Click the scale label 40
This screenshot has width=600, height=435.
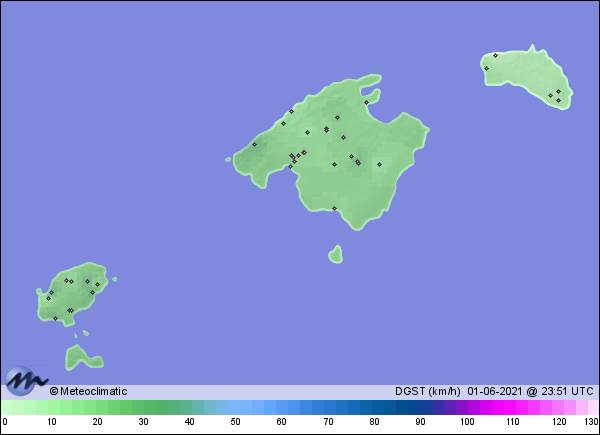coord(189,422)
